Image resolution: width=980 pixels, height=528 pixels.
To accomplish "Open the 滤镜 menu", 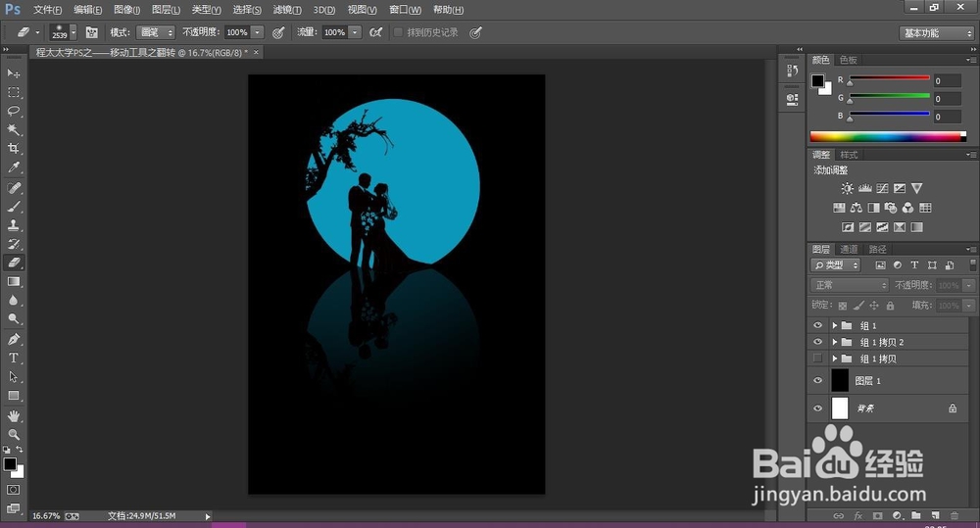I will click(286, 9).
